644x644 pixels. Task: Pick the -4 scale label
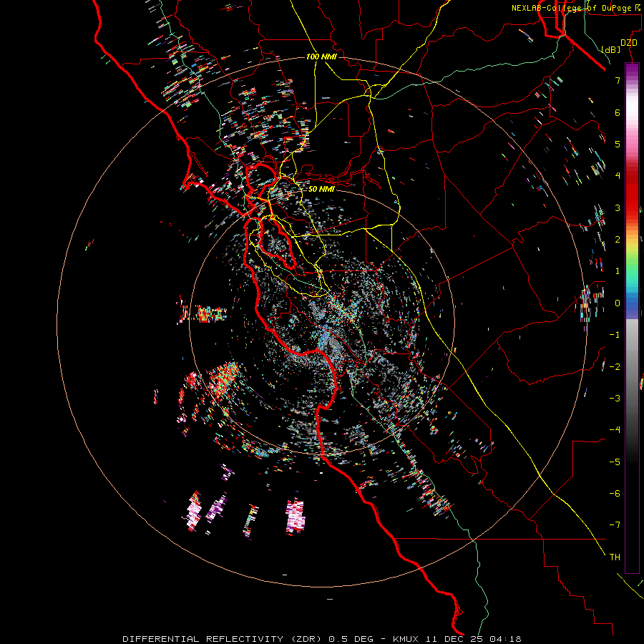click(615, 430)
